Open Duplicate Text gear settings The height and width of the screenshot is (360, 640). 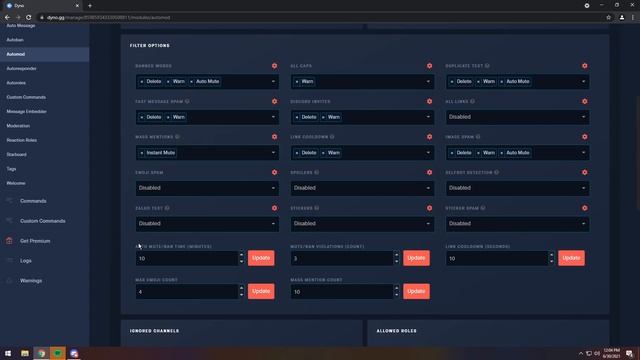pos(584,66)
